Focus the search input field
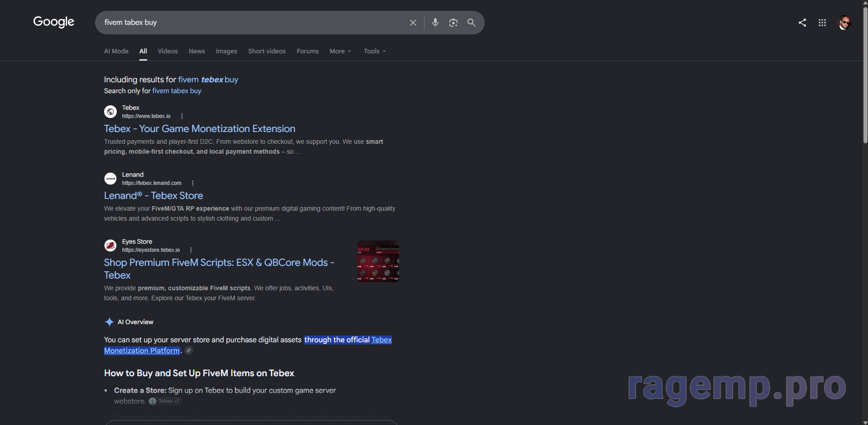This screenshot has height=425, width=868. pos(253,23)
